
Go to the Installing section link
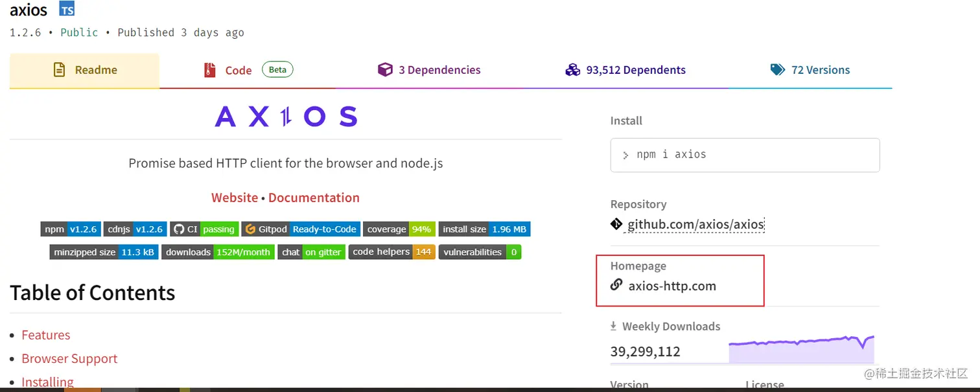click(x=47, y=382)
